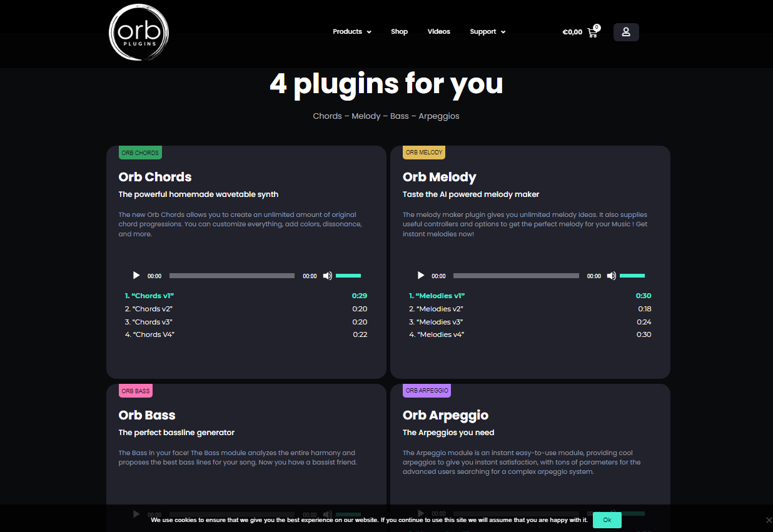Dismiss the cookie notice close X
773x532 pixels.
[769, 520]
